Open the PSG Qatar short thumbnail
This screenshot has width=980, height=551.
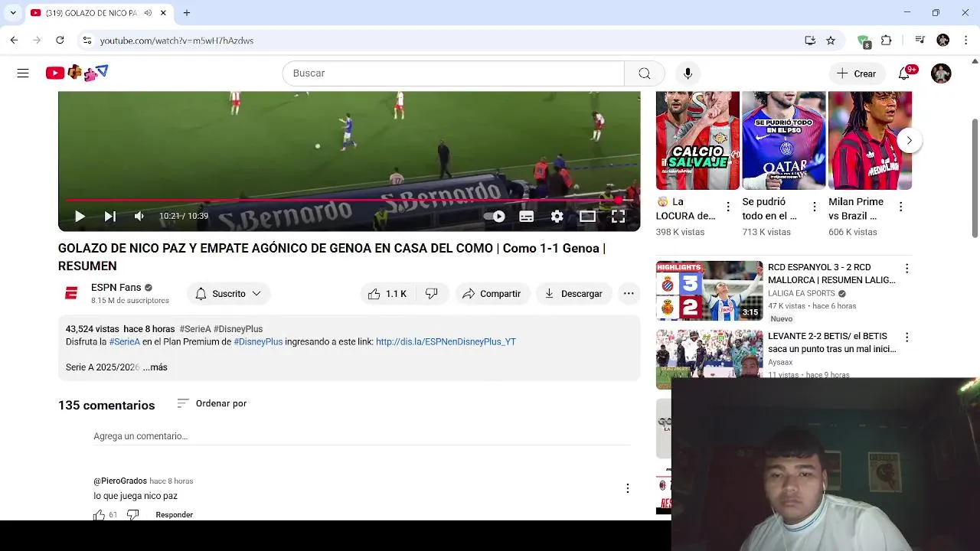click(x=784, y=140)
